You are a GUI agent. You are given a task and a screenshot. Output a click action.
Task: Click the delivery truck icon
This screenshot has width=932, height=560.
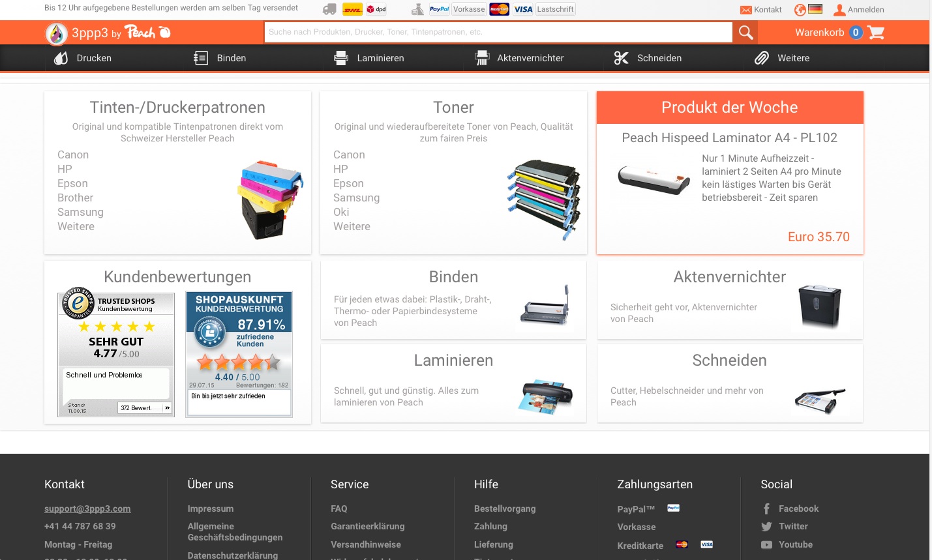(x=330, y=10)
